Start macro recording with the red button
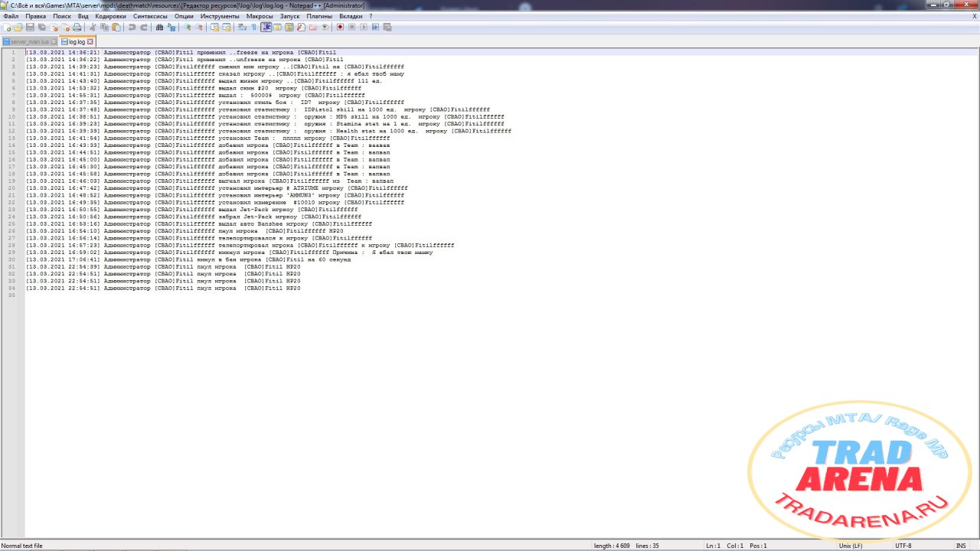Screen dimensions: 980x551 point(340,27)
